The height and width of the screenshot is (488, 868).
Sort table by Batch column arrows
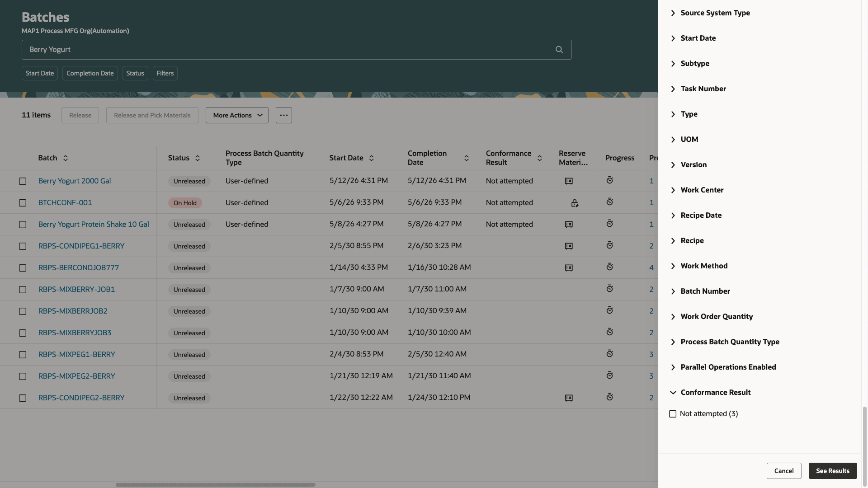(66, 158)
